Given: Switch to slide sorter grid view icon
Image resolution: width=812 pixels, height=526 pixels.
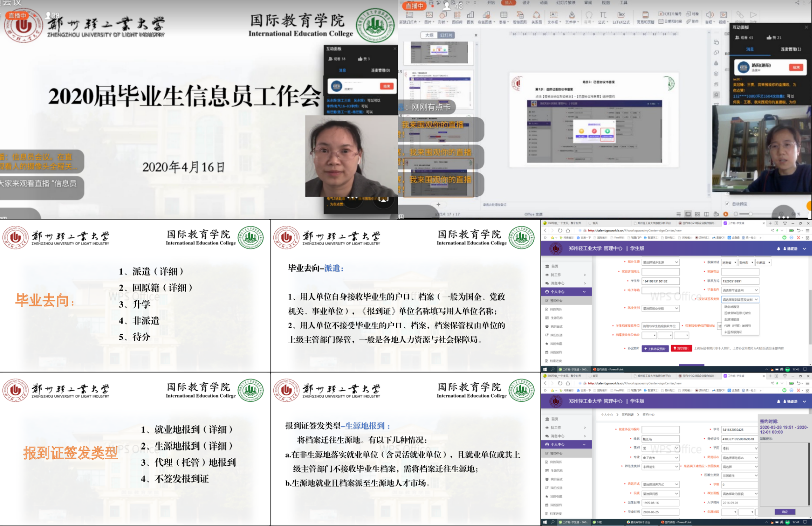Looking at the screenshot, I should click(697, 214).
